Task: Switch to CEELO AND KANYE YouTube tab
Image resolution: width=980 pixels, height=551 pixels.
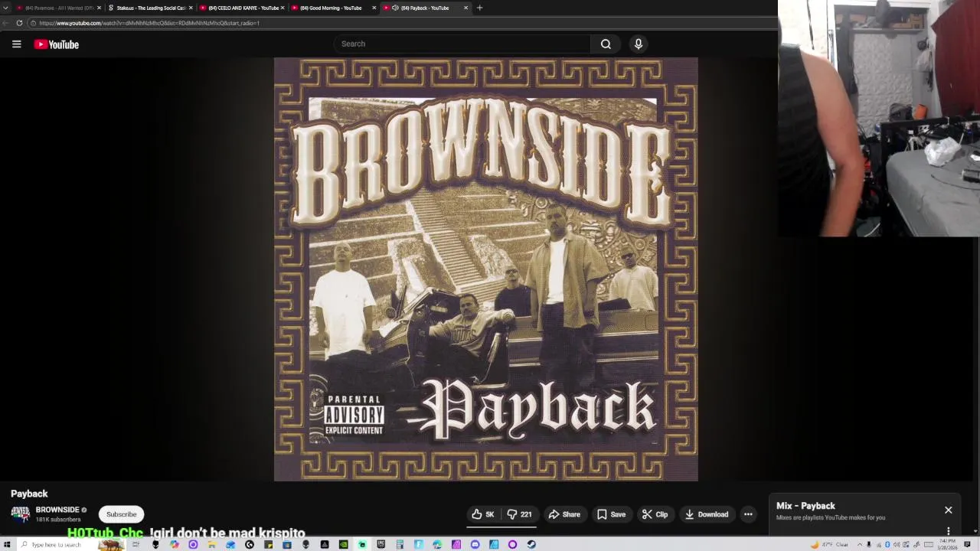Action: point(242,8)
